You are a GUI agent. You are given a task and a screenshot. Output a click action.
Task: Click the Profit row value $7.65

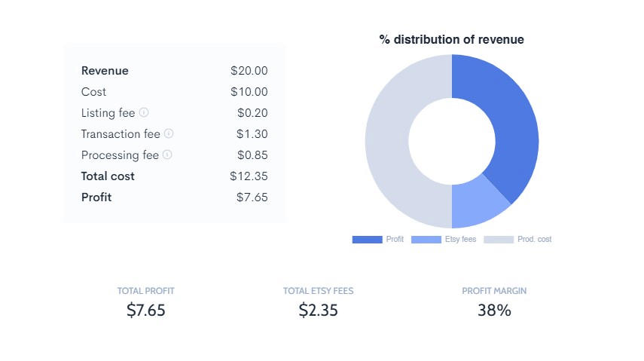click(x=252, y=197)
